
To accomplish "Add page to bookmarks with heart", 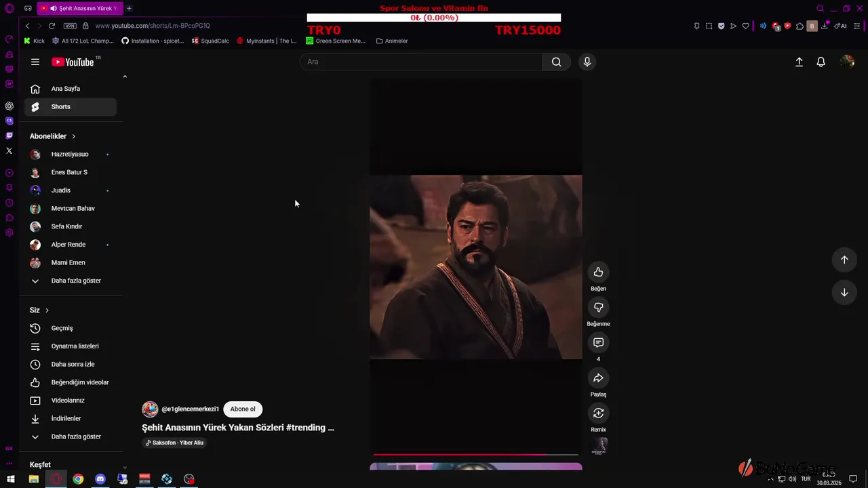I will pos(745,26).
